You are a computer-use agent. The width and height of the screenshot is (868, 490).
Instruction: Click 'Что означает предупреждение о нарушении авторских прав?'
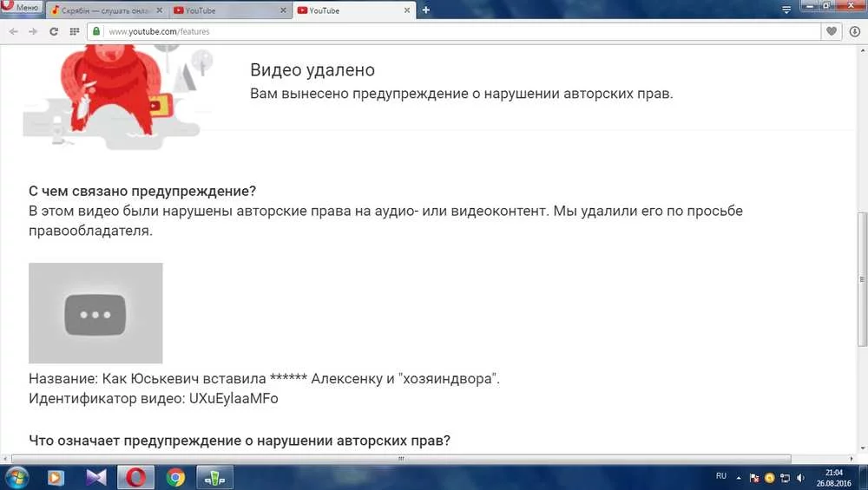coord(240,441)
